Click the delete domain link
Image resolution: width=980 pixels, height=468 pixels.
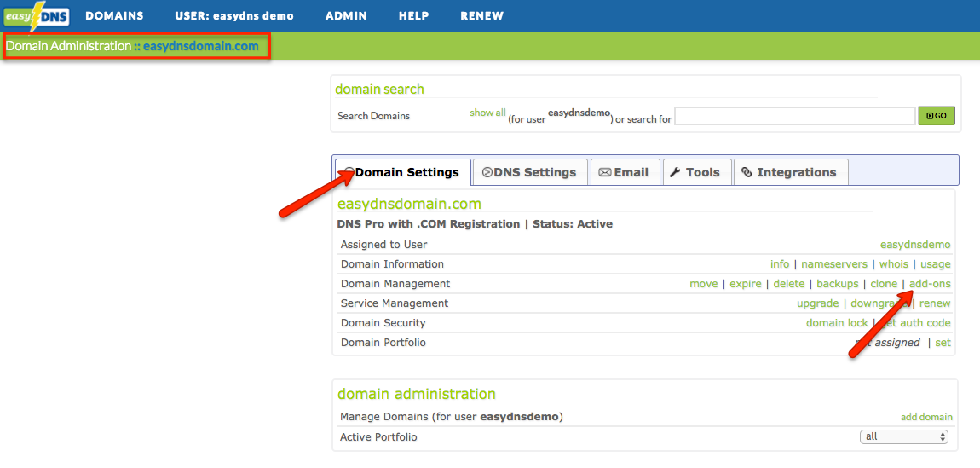pyautogui.click(x=789, y=284)
